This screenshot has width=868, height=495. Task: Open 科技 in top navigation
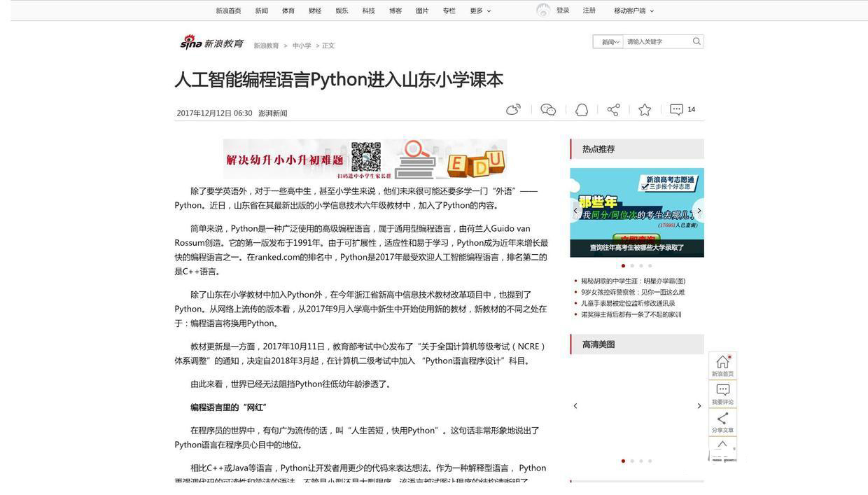pos(368,11)
